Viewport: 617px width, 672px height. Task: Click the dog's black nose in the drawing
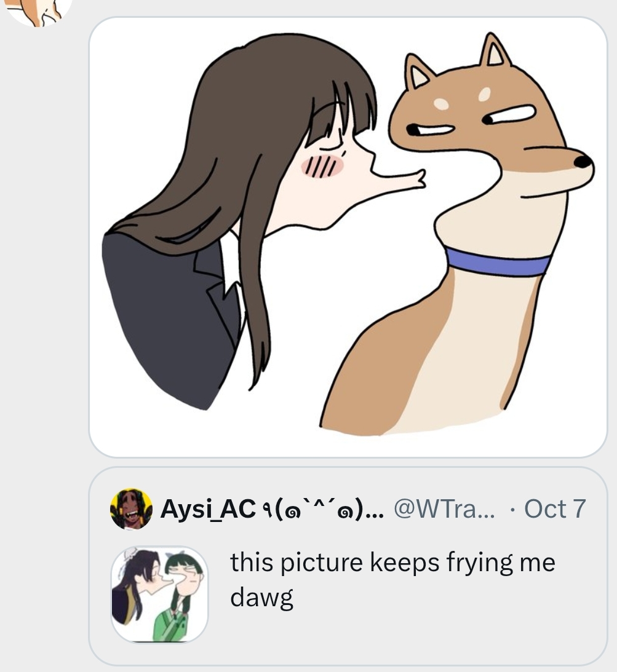(x=583, y=160)
